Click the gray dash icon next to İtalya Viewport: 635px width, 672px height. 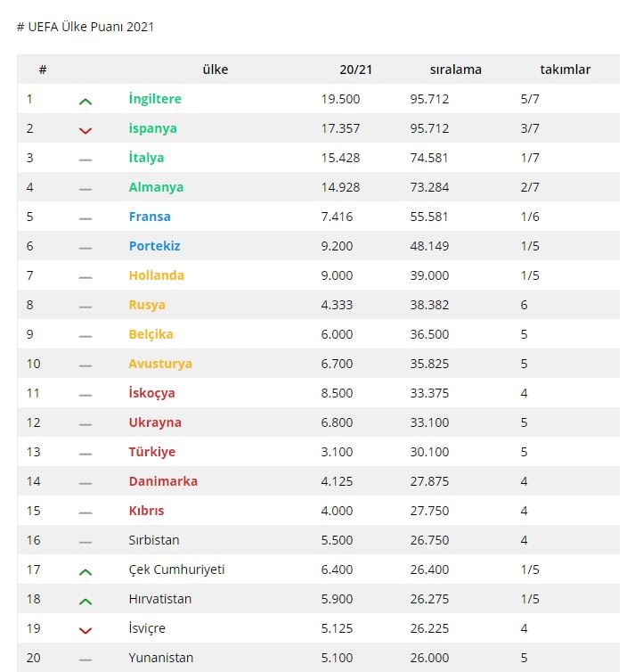pos(85,160)
